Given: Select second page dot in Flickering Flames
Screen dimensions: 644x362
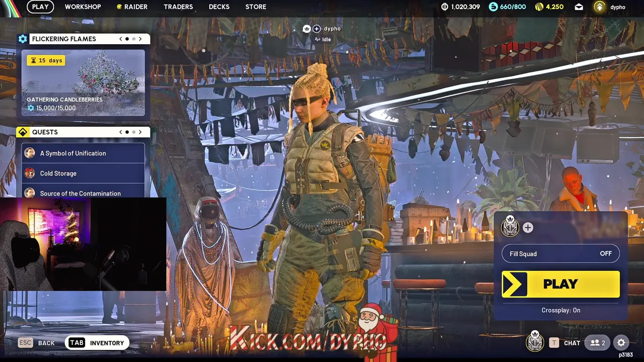Looking at the screenshot, I should (x=133, y=39).
